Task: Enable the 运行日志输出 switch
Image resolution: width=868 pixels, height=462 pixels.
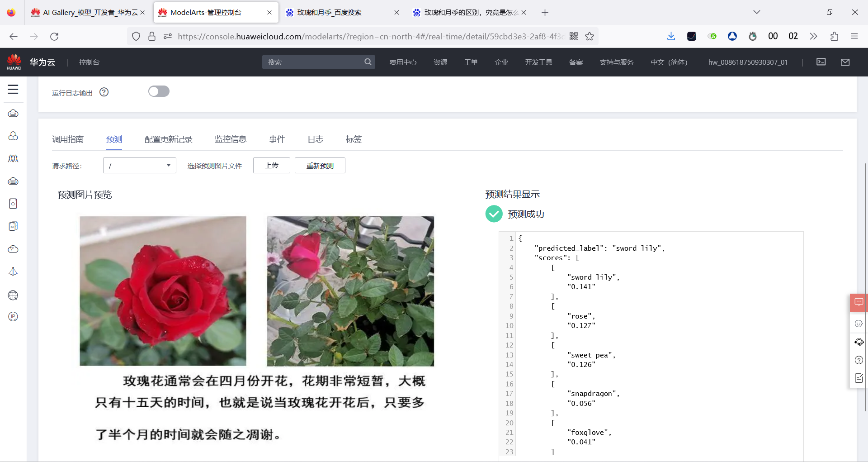Action: (158, 91)
